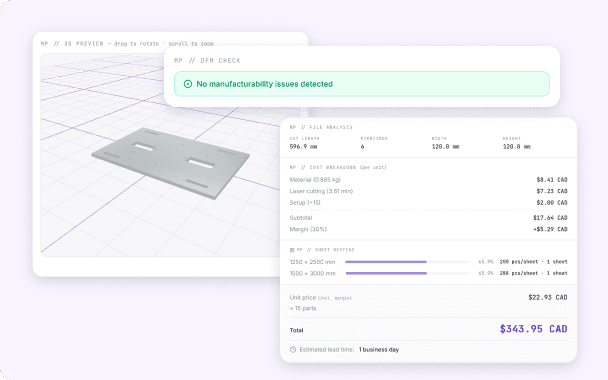This screenshot has width=608, height=380.
Task: Click the $343.95 CAD total amount
Action: click(x=534, y=329)
